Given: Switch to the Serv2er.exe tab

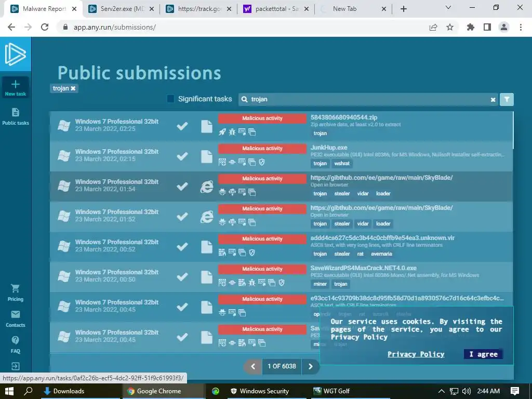Looking at the screenshot, I should pos(121,9).
